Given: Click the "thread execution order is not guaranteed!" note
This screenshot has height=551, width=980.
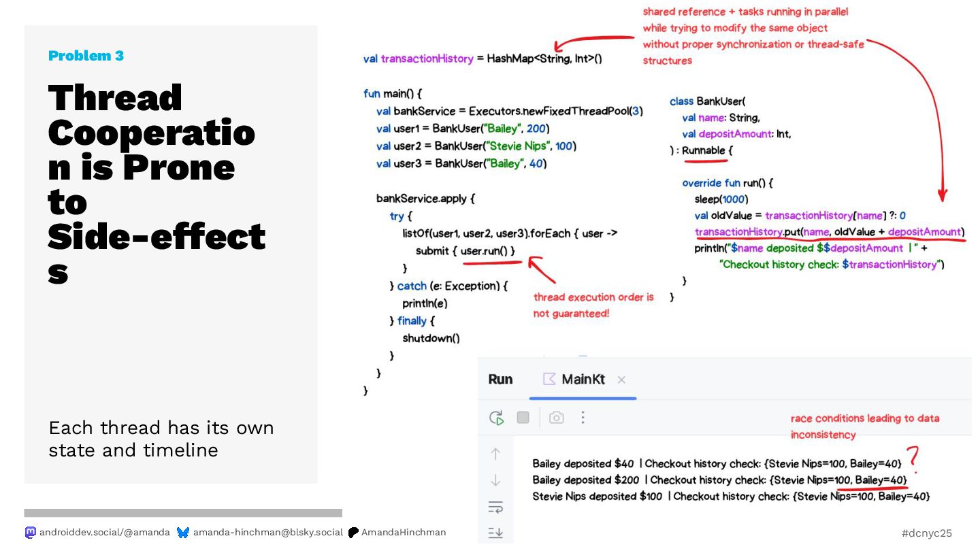Looking at the screenshot, I should [x=593, y=305].
